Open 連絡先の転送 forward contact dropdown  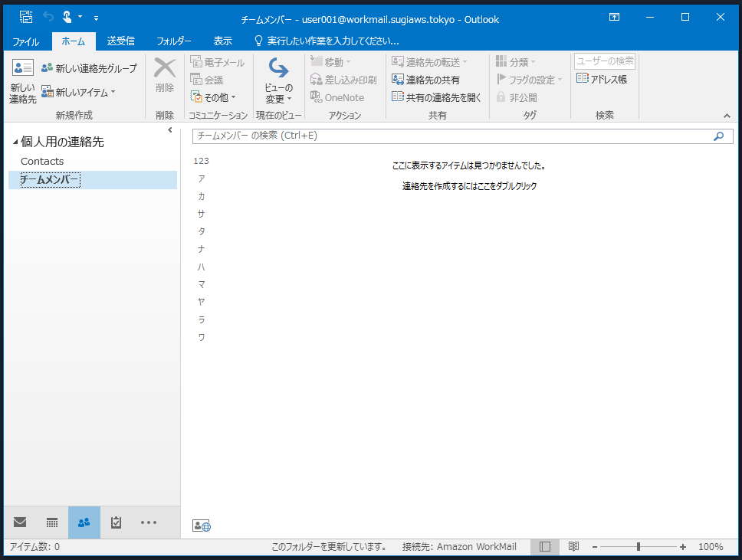point(429,62)
